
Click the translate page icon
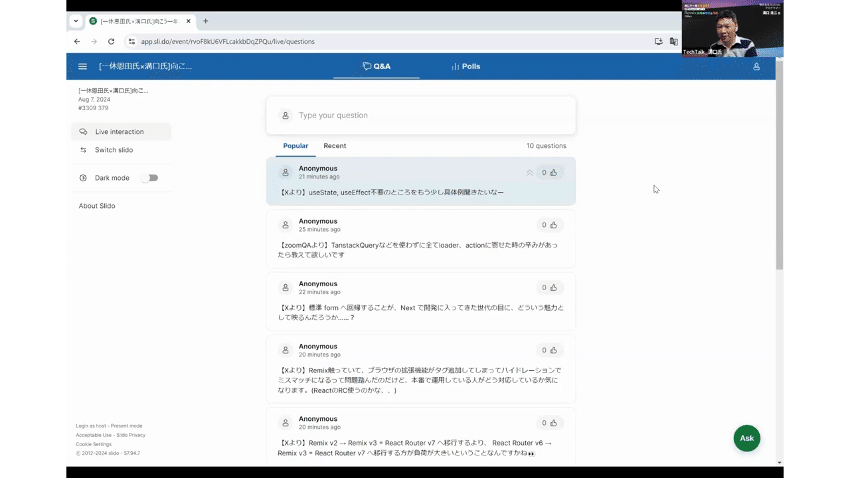coord(674,41)
